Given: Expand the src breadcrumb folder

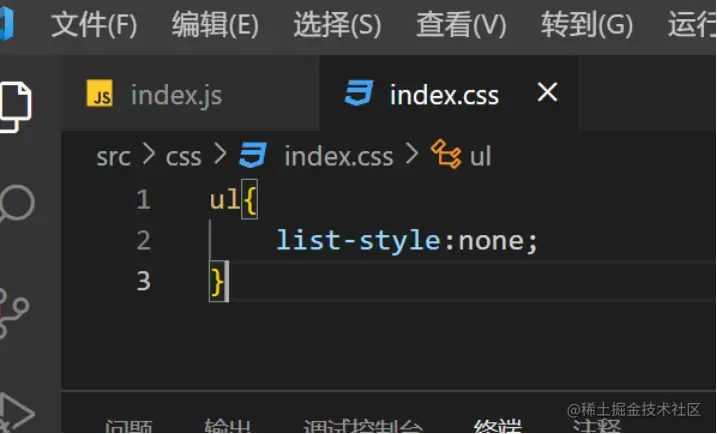Looking at the screenshot, I should 113,156.
